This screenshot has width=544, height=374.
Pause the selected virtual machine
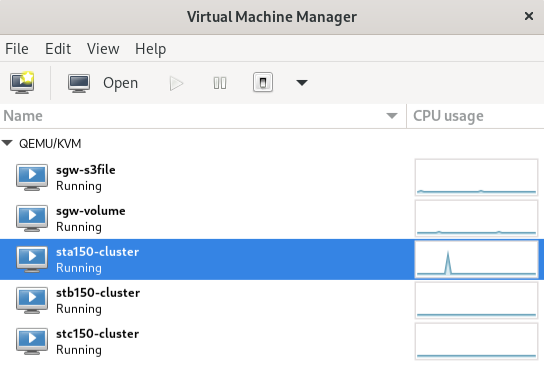coord(220,83)
